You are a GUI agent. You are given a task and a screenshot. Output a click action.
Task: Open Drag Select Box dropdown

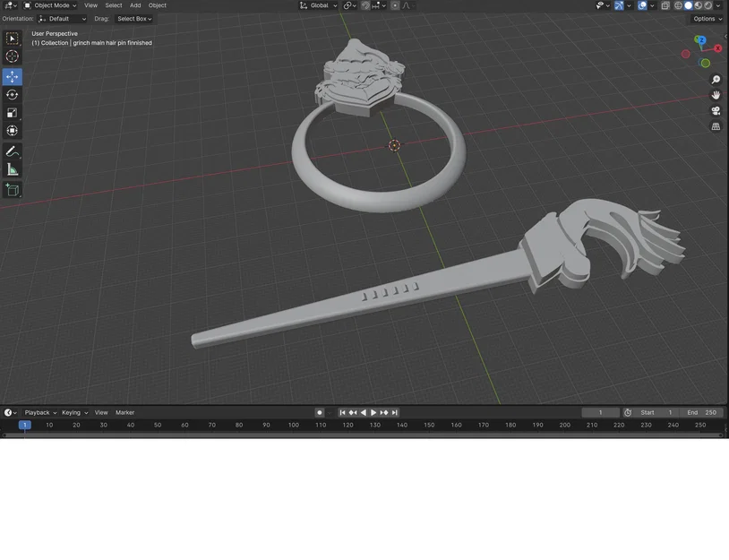[134, 19]
